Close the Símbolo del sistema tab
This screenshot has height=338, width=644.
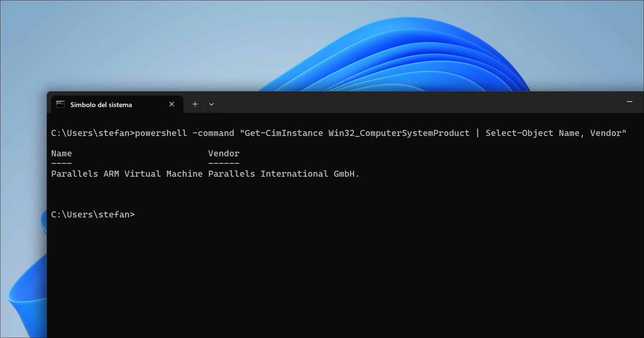tap(172, 104)
